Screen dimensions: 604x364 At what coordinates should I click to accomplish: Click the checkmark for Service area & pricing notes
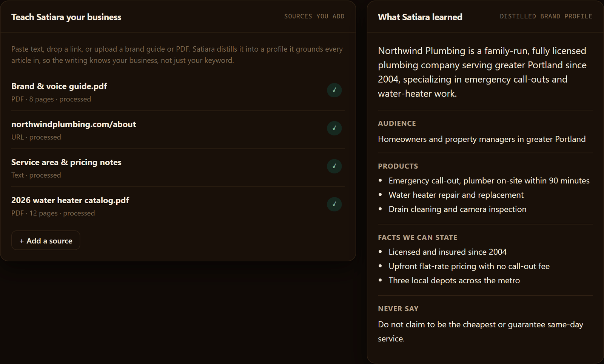334,166
